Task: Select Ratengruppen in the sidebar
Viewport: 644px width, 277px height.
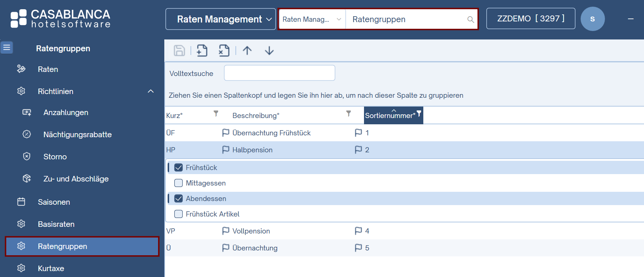Action: tap(82, 246)
